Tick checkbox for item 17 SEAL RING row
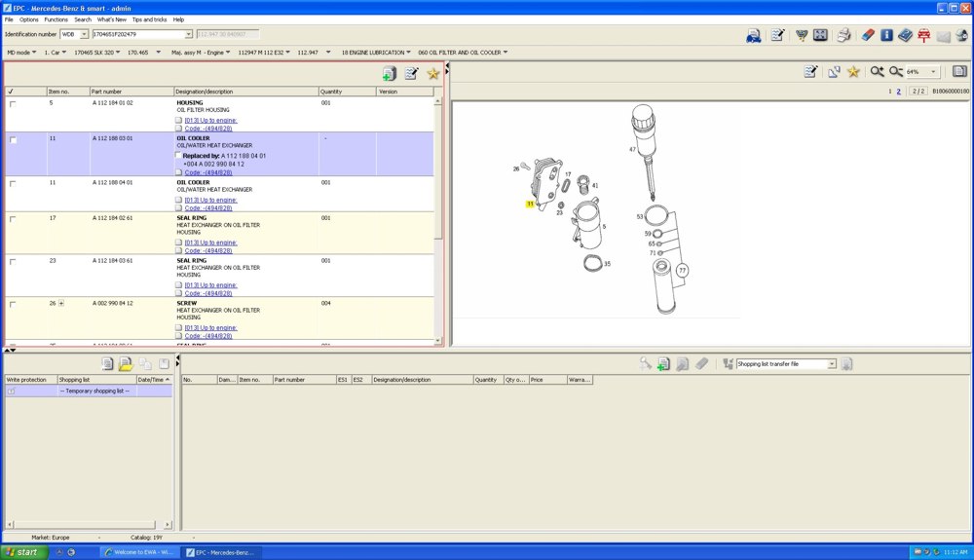The width and height of the screenshot is (974, 560). pos(13,219)
